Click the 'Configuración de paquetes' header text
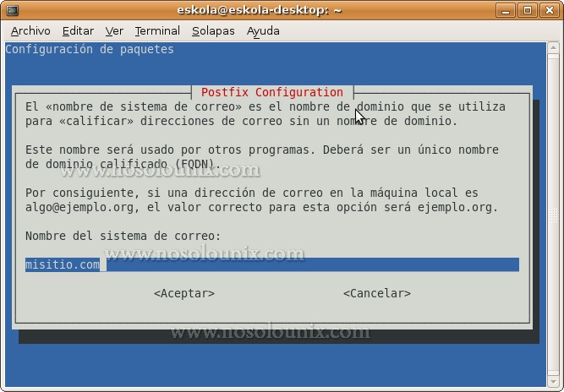This screenshot has height=392, width=564. (90, 49)
